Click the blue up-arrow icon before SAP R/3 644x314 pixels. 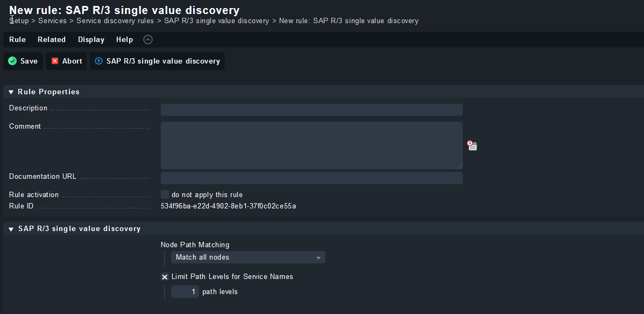98,61
